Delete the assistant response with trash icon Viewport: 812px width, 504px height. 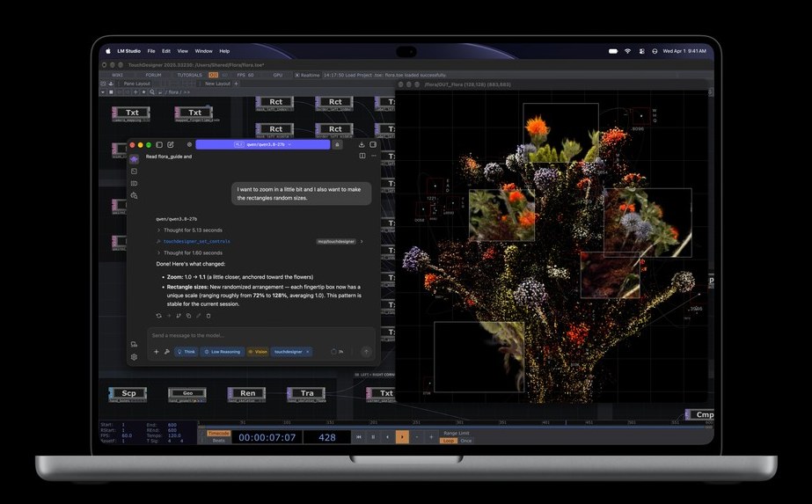tap(208, 316)
